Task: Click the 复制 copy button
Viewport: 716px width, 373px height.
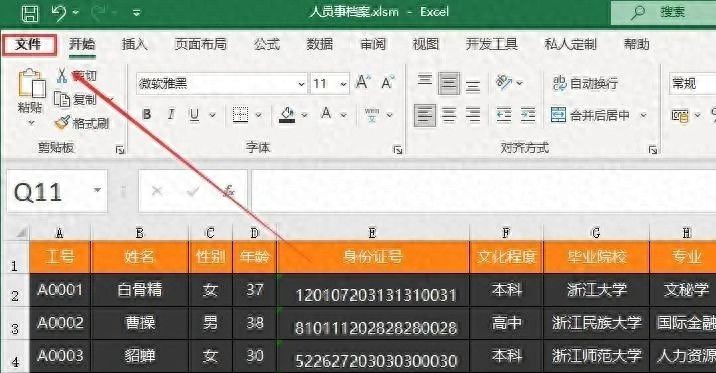Action: [76, 99]
